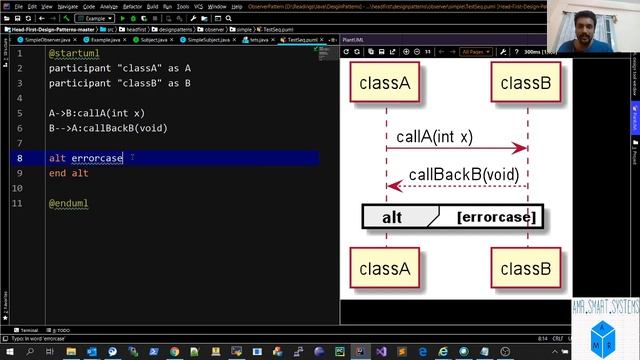The height and width of the screenshot is (360, 640).
Task: Click the 'designpatterns' breadcrumb folder
Action: [x=172, y=29]
